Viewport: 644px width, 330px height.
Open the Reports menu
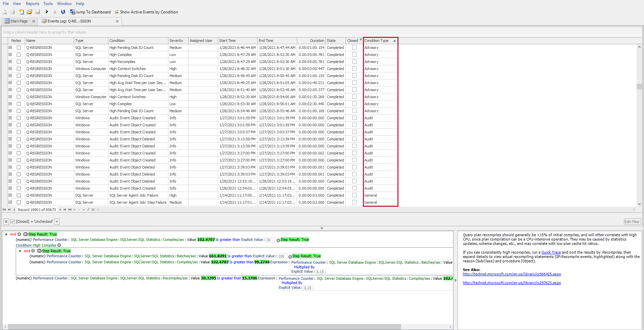[x=32, y=4]
